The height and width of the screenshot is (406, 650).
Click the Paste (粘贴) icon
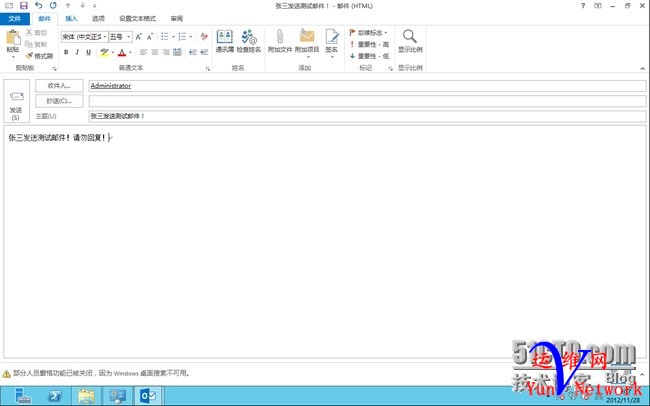[x=13, y=37]
